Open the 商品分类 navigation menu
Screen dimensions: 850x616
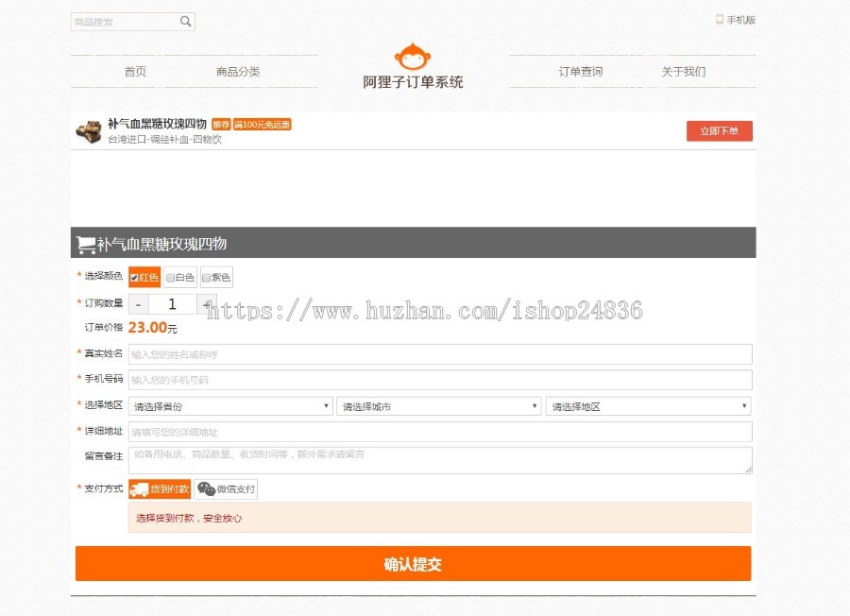[x=239, y=71]
